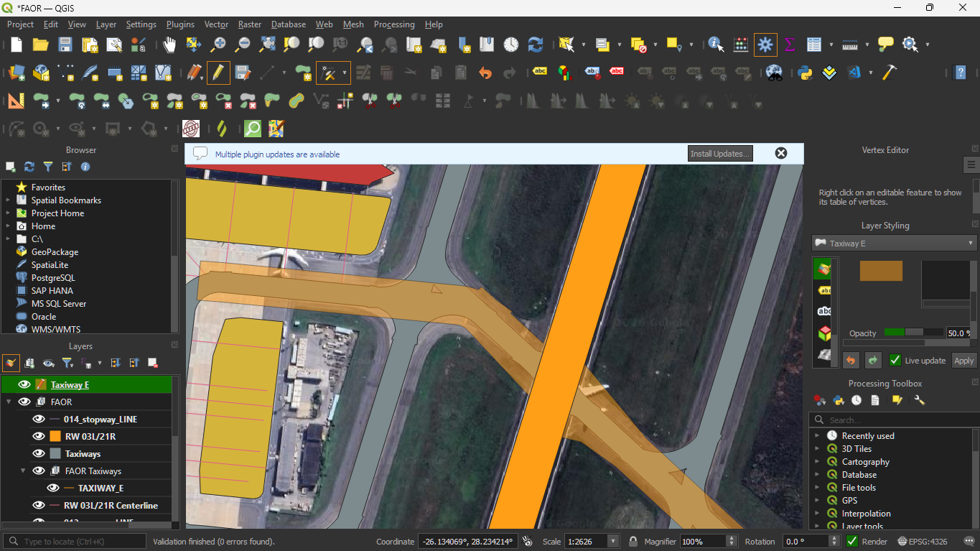
Task: Open the Vector menu
Action: 216,24
